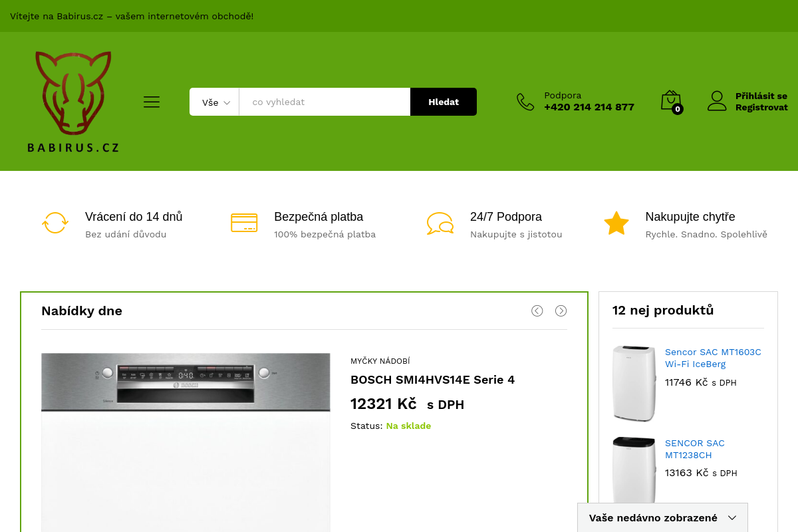Click the Hledat search button
This screenshot has height=532, width=798.
444,102
